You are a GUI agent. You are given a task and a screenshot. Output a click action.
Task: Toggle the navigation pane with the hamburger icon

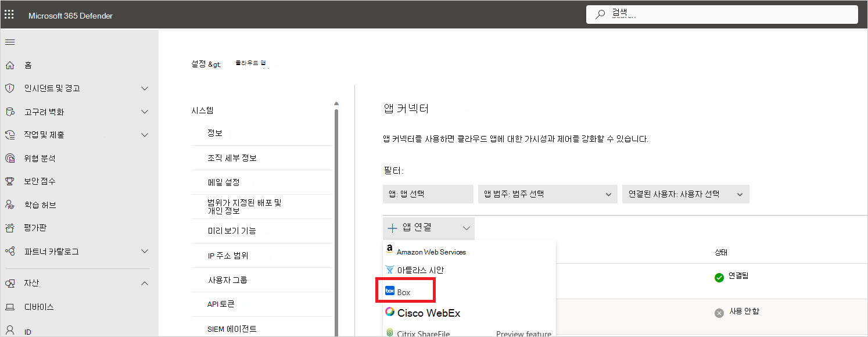coord(9,42)
